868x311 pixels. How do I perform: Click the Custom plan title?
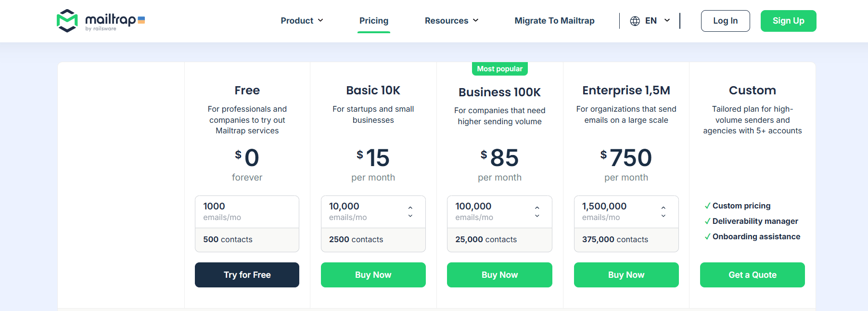tap(753, 91)
